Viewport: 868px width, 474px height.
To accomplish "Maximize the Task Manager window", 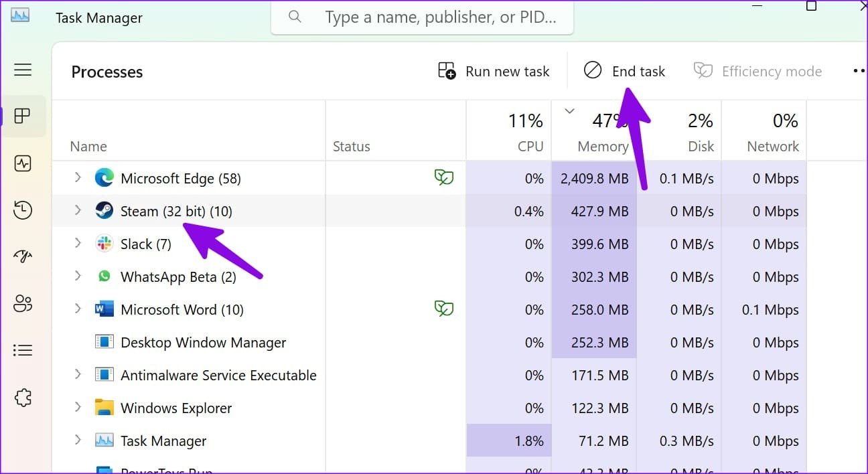I will click(x=811, y=6).
